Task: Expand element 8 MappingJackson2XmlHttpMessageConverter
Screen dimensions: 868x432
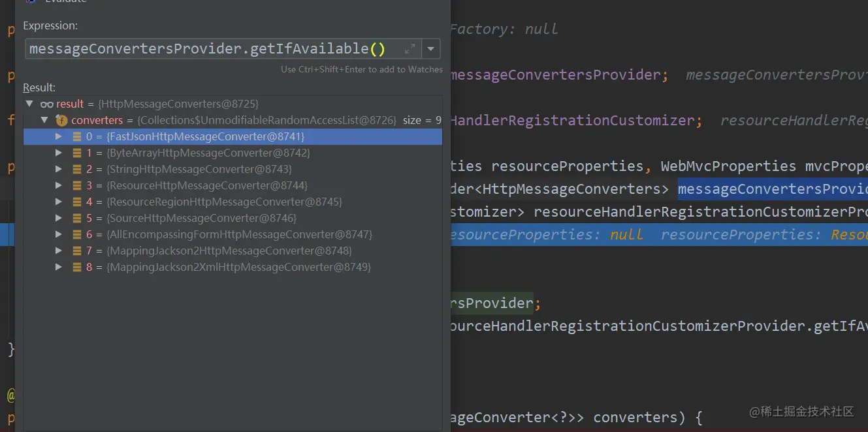Action: 59,267
